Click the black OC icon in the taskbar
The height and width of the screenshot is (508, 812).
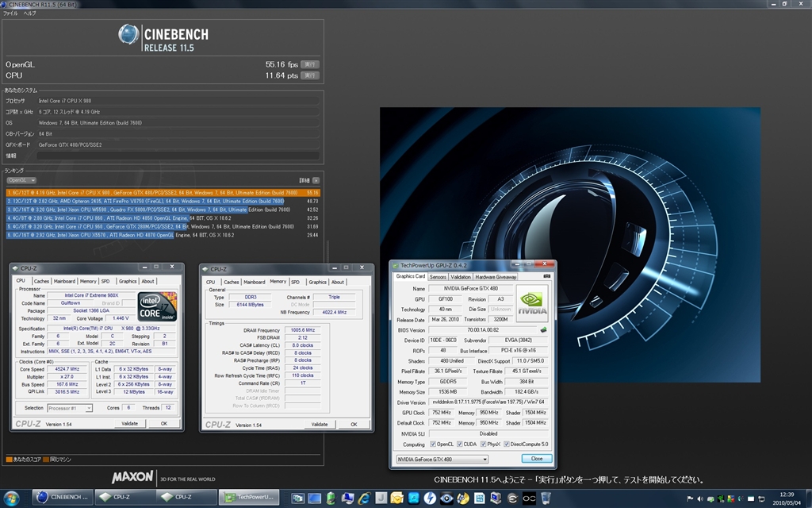point(529,498)
